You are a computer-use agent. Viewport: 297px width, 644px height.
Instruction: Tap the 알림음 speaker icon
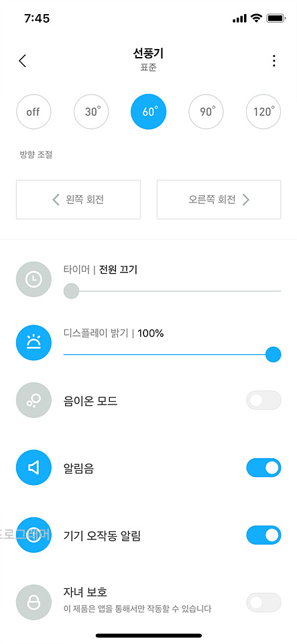(x=34, y=468)
